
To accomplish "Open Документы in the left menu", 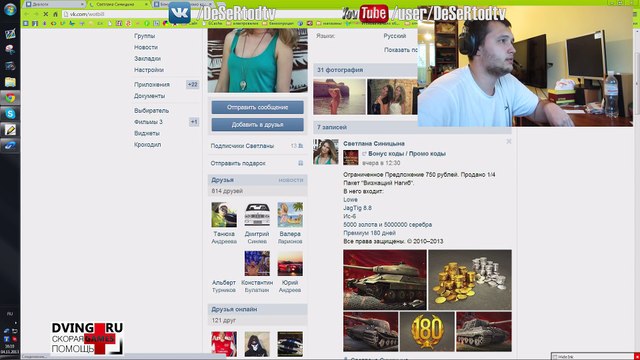I will (149, 96).
